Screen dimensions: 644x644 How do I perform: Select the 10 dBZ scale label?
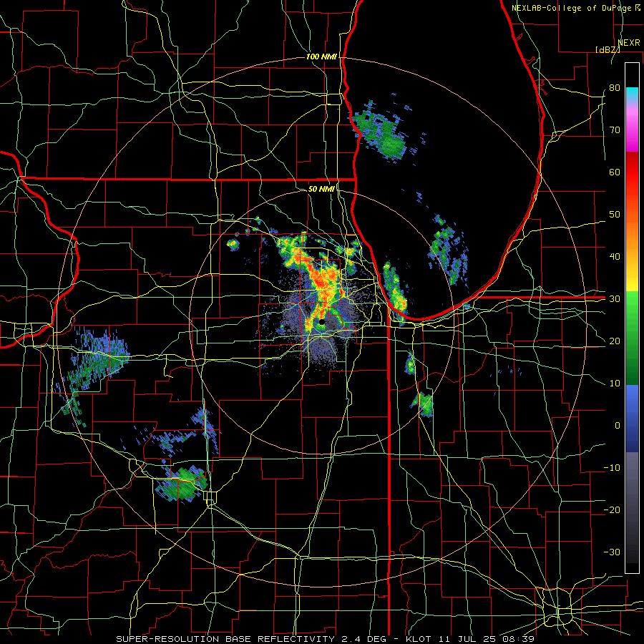(x=615, y=384)
